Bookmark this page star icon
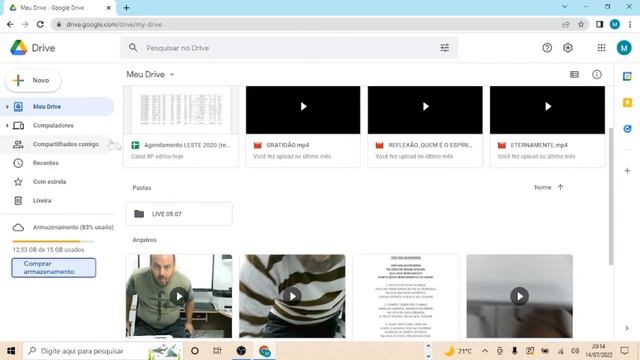The image size is (640, 360). (x=581, y=24)
